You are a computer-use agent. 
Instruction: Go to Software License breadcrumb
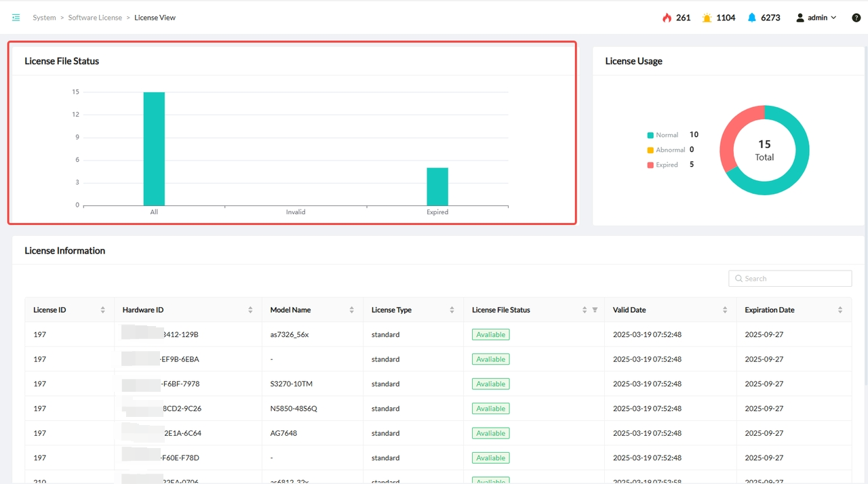coord(95,18)
